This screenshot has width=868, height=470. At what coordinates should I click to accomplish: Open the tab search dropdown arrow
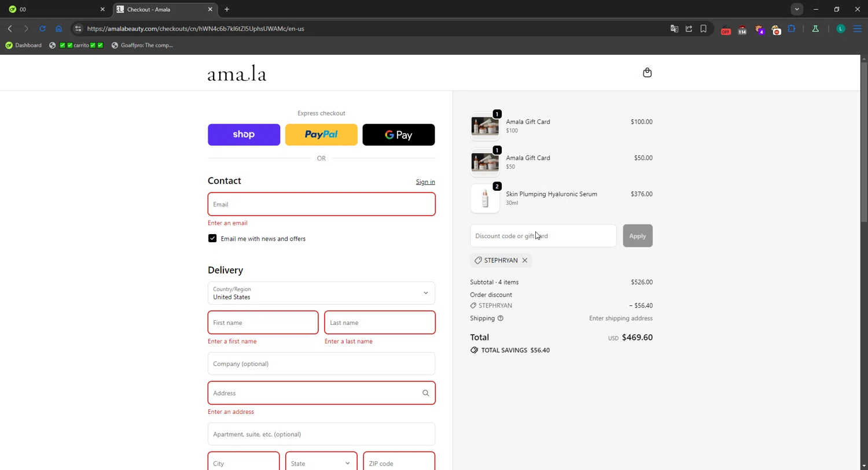797,9
